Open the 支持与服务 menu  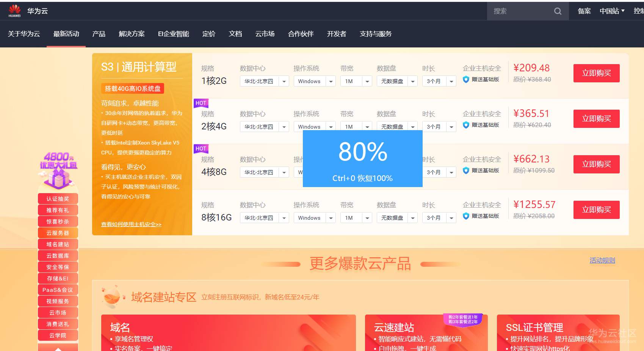click(x=376, y=34)
